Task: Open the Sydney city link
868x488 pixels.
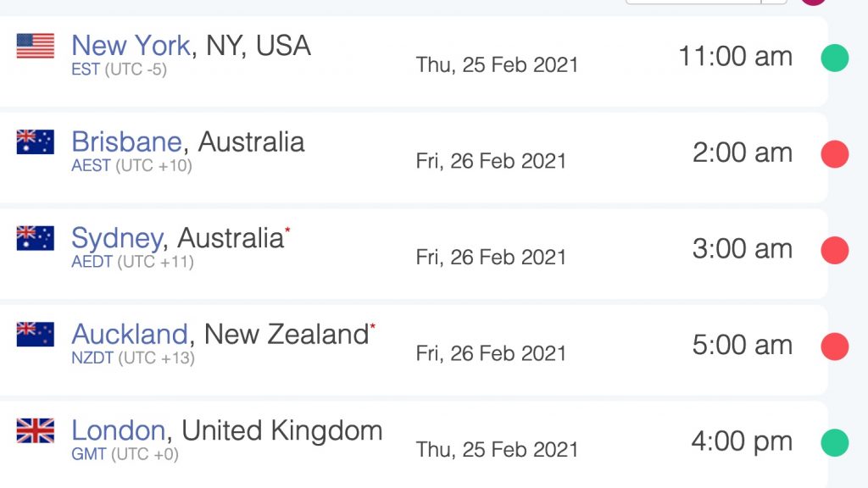Action: point(117,239)
